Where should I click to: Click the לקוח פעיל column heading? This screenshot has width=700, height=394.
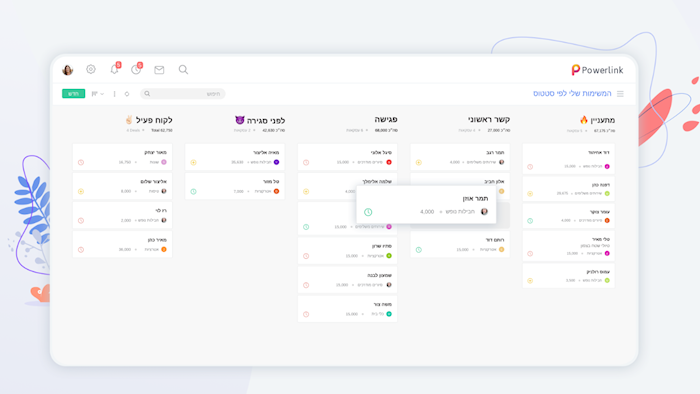click(x=149, y=120)
